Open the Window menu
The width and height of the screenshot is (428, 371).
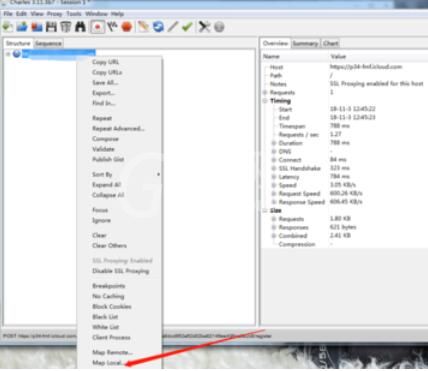(96, 14)
